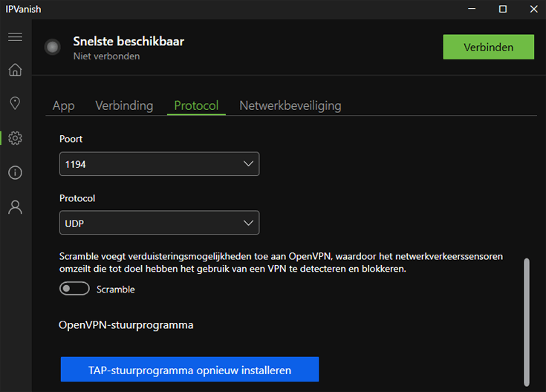Open the Poort dropdown showing 1194
This screenshot has height=392, width=546.
pos(160,164)
